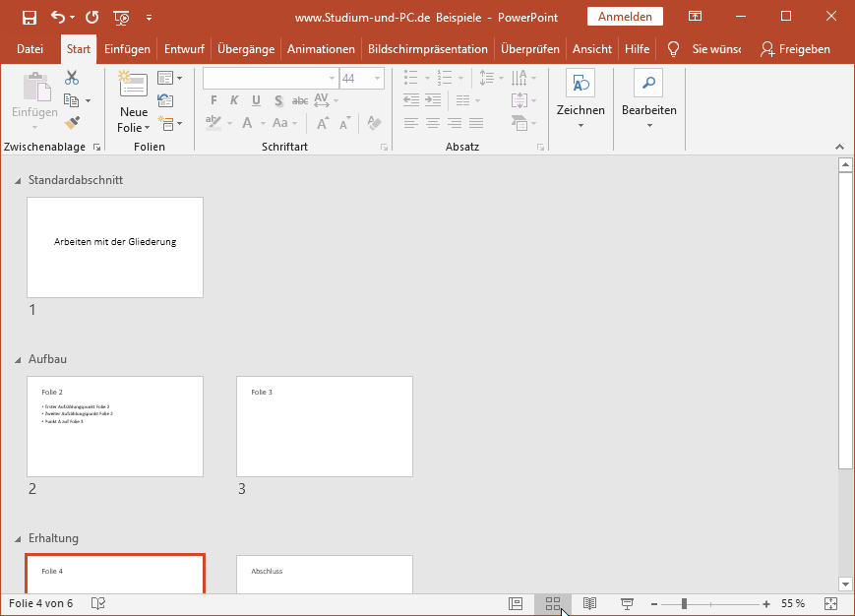Start slideshow from beginning in Quick Access toolbar
The height and width of the screenshot is (616, 855).
click(x=122, y=18)
